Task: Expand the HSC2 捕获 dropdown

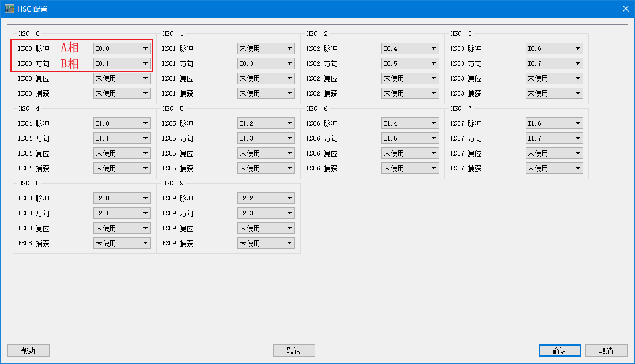Action: tap(410, 93)
